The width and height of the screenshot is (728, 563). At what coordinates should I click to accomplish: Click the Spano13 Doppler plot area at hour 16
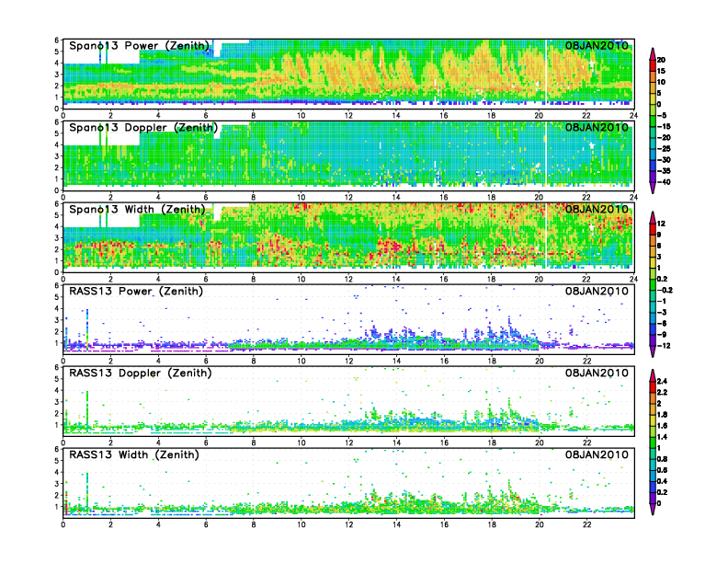click(x=444, y=156)
